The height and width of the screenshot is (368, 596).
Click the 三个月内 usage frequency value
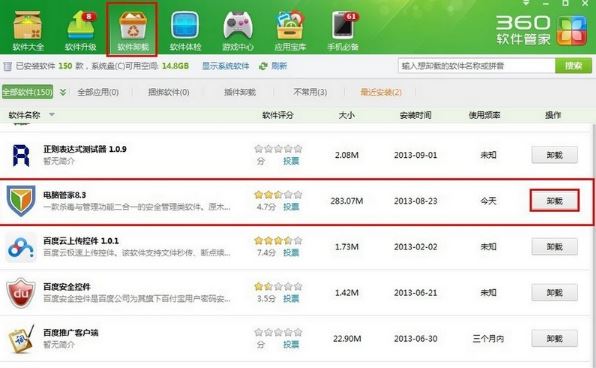(488, 339)
